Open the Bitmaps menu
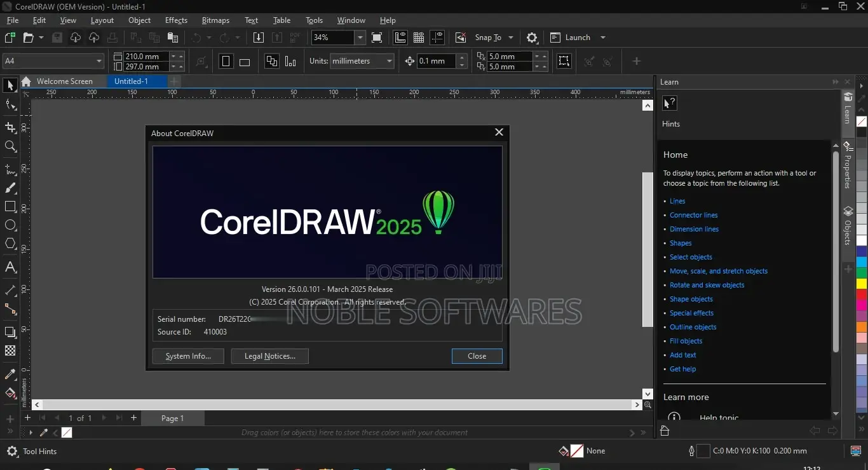This screenshot has width=868, height=470. pyautogui.click(x=215, y=20)
